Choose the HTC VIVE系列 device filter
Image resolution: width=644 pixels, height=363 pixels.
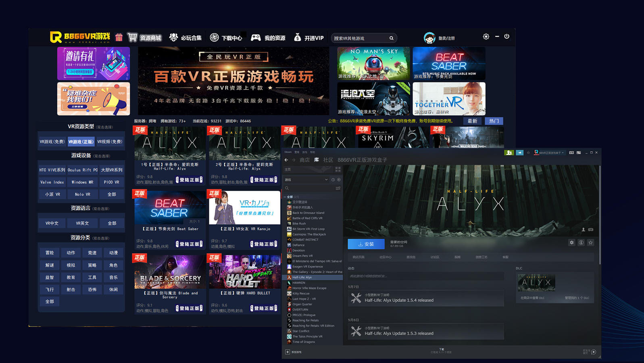[x=52, y=170]
